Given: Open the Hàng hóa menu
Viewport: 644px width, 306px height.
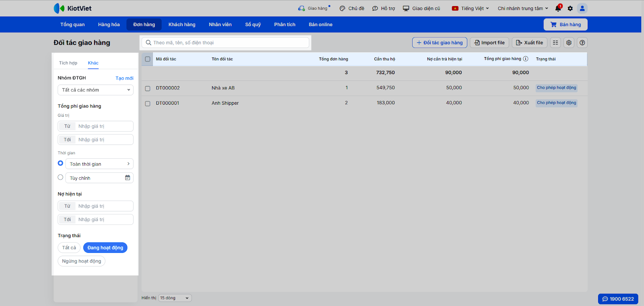Looking at the screenshot, I should [109, 25].
